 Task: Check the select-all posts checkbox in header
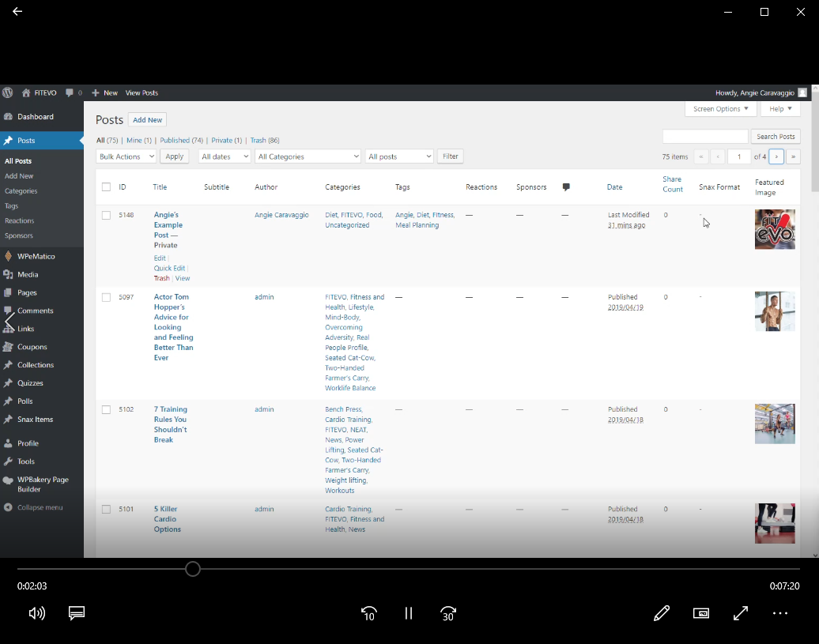click(106, 187)
